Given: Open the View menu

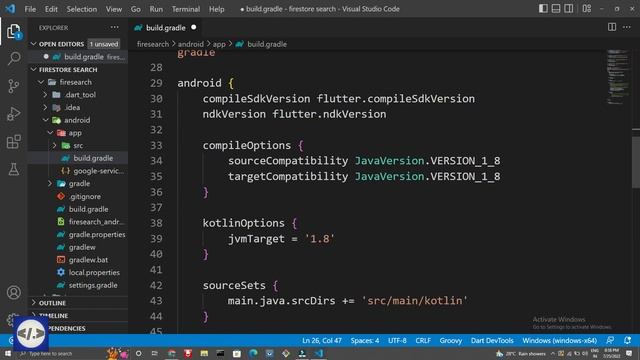Looking at the screenshot, I should point(114,9).
